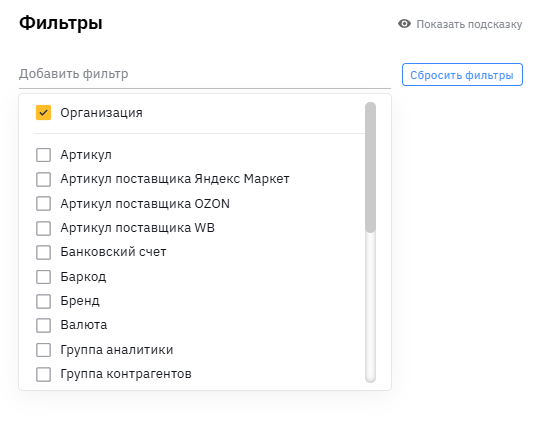
Task: Enable the Группа контрагентов filter
Action: point(43,374)
